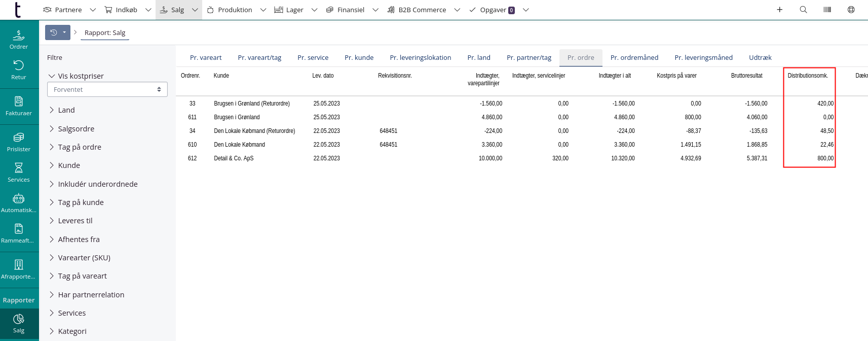
Task: Open the Retur sidebar icon
Action: (x=19, y=70)
